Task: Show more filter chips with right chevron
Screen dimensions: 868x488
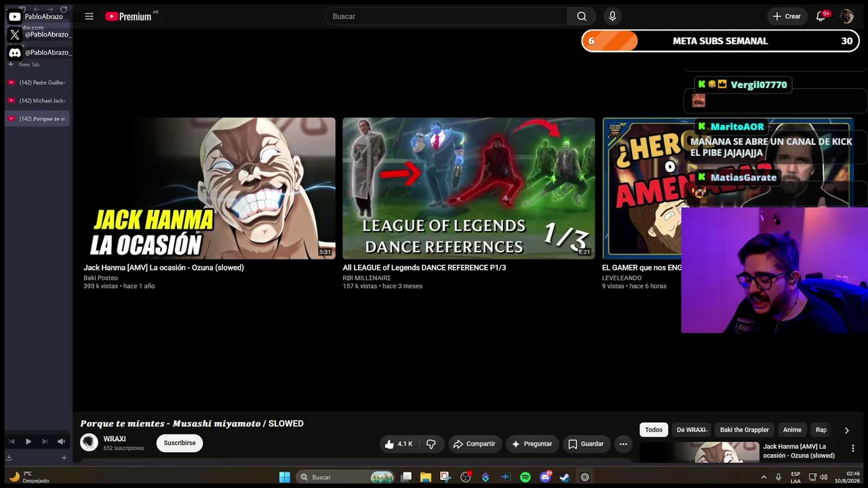Action: click(x=846, y=430)
